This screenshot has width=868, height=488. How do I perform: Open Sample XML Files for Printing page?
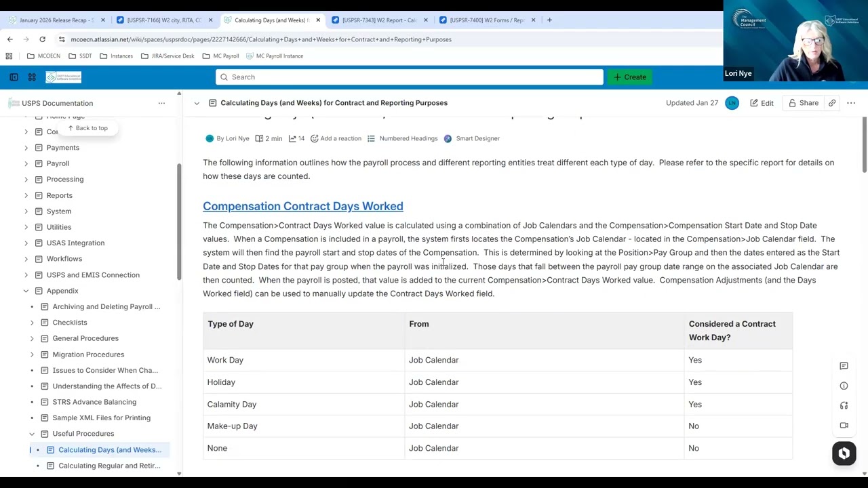tap(102, 418)
